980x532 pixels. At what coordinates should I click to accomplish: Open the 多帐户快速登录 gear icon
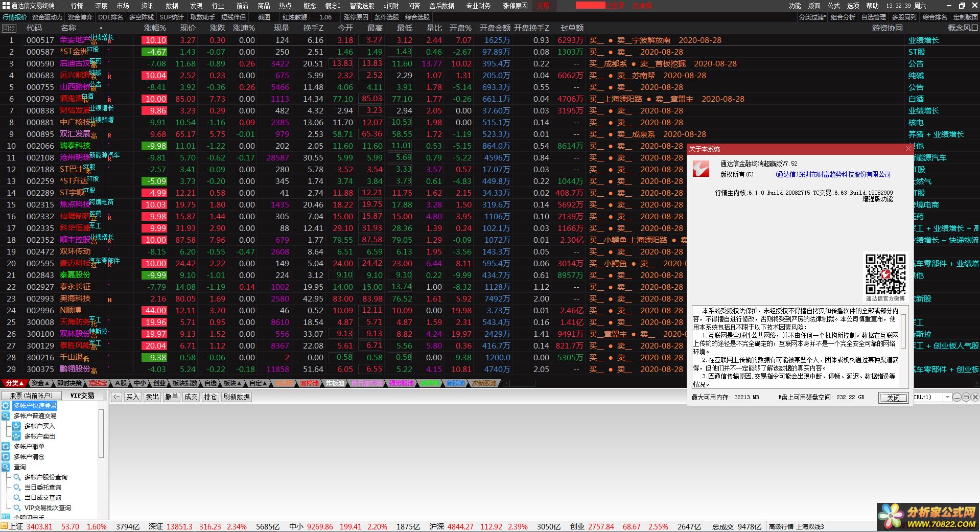coord(6,405)
